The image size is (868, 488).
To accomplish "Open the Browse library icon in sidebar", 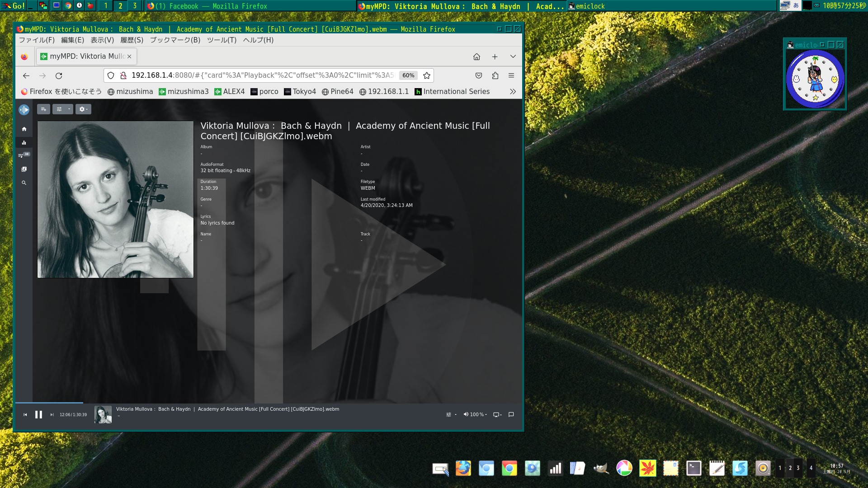I will (x=24, y=169).
